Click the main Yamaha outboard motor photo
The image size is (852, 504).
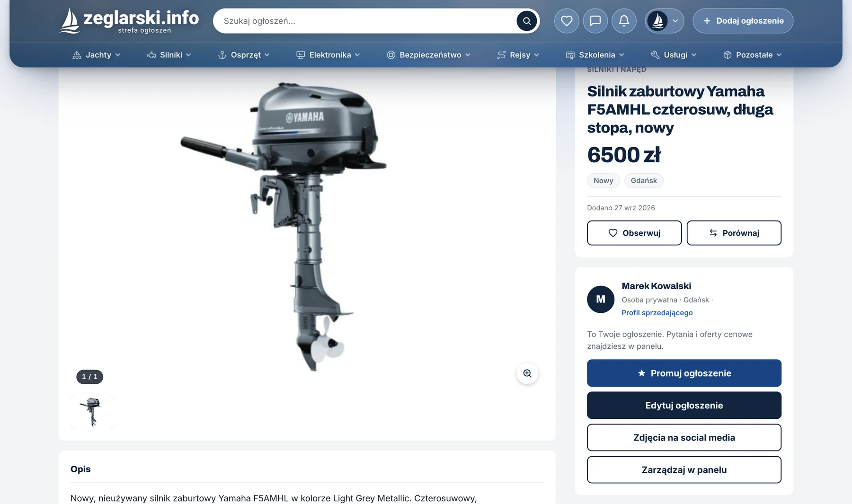point(284,226)
